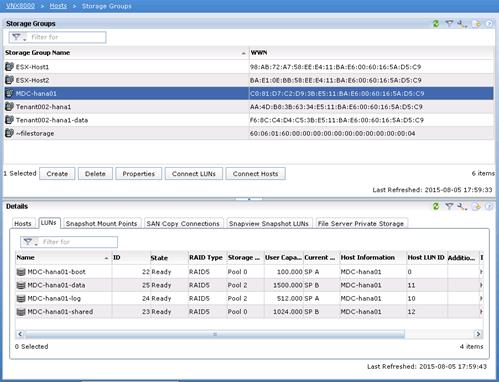The image size is (499, 382).
Task: Click Connect LUNs button
Action: coord(194,174)
